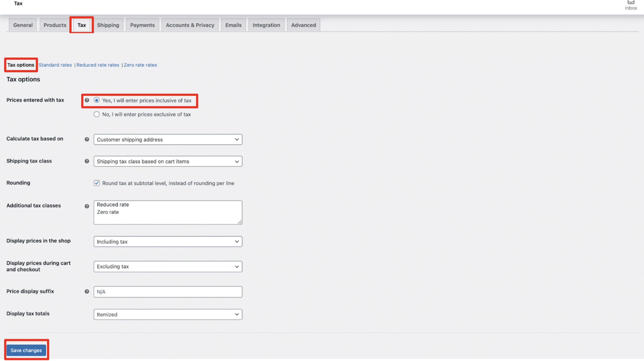Open the Inbox icon
This screenshot has width=644, height=361.
click(631, 5)
